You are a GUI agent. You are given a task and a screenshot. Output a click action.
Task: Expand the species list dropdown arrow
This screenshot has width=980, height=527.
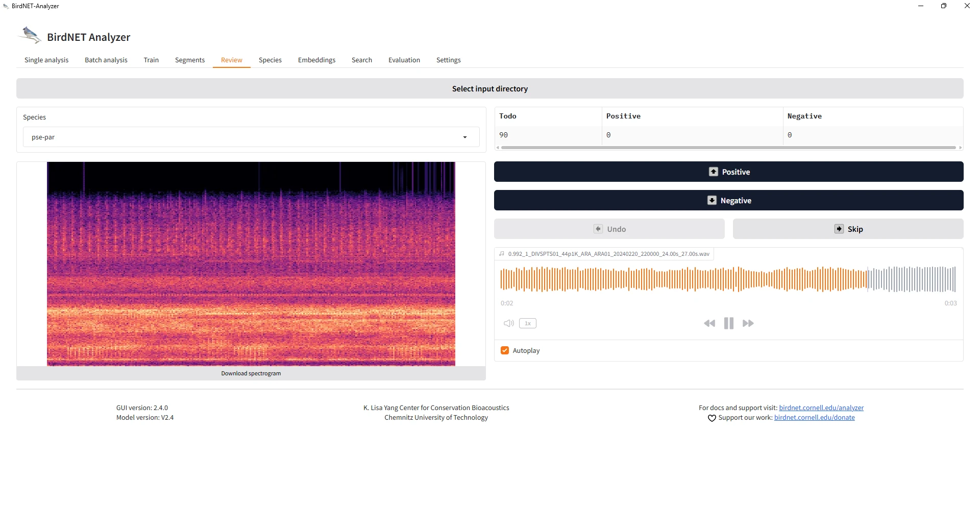coord(465,137)
